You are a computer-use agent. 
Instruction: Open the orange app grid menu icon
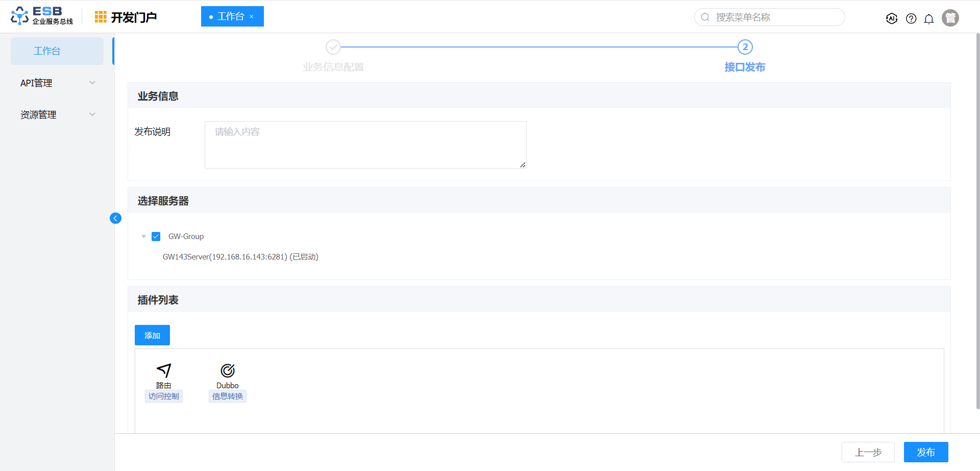point(101,17)
